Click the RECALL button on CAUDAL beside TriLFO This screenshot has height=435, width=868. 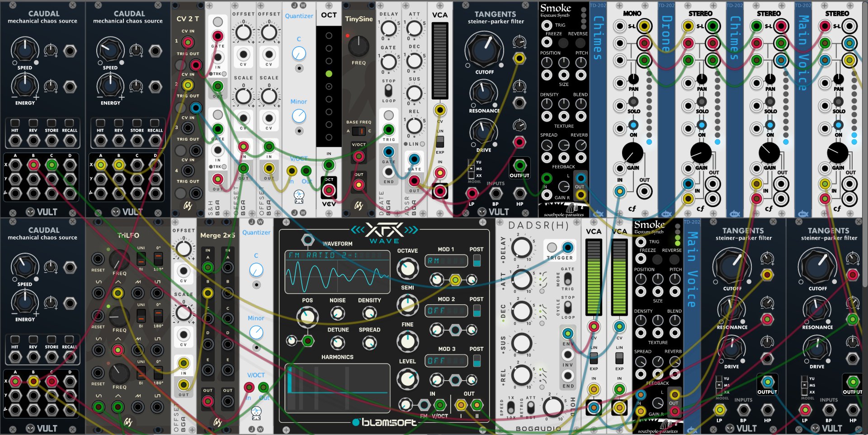69,340
